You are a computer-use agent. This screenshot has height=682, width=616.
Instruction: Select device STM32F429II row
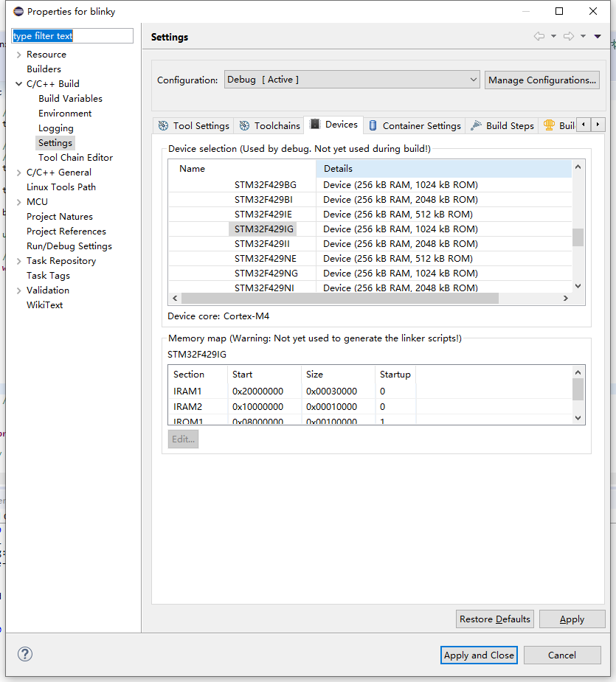(370, 244)
